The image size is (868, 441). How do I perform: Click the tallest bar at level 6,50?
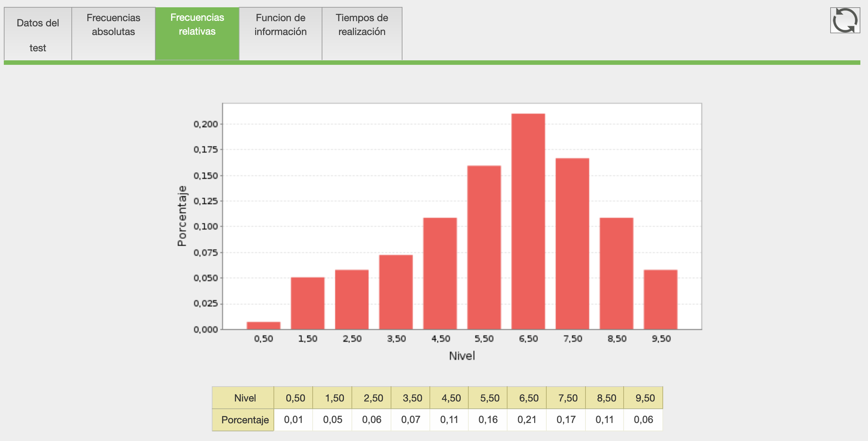point(528,222)
